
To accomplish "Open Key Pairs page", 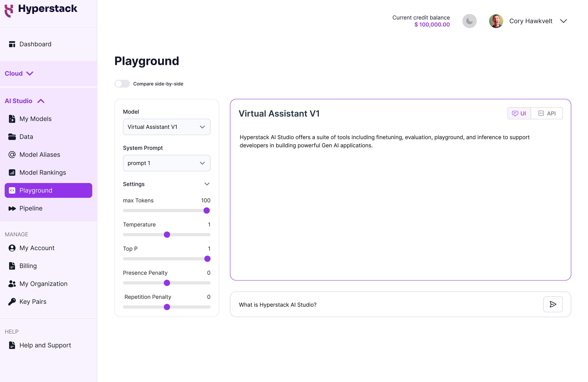I will (48, 301).
